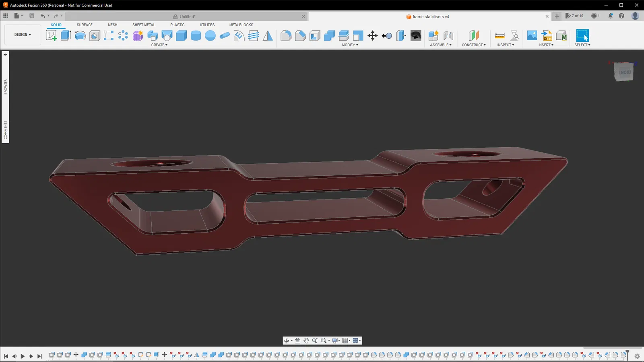
Task: Expand the Inspect menu dropdown
Action: coord(506,45)
